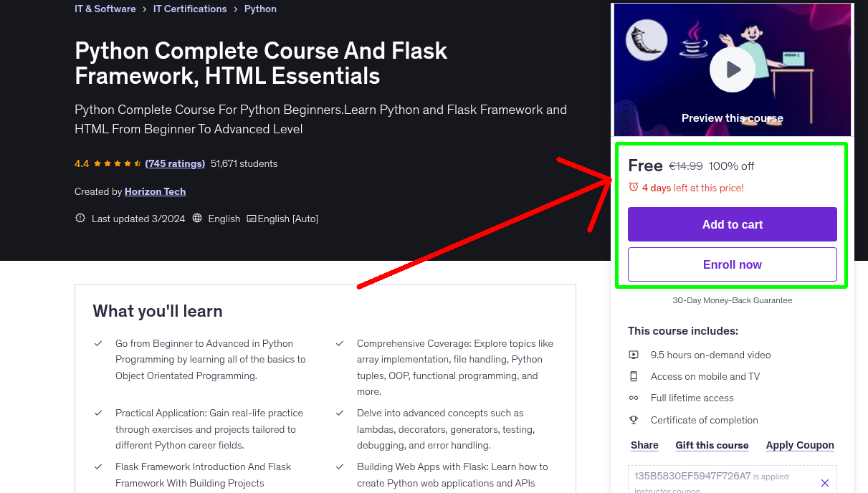Play the course preview video
Screen dimensions: 868x493
[x=732, y=70]
